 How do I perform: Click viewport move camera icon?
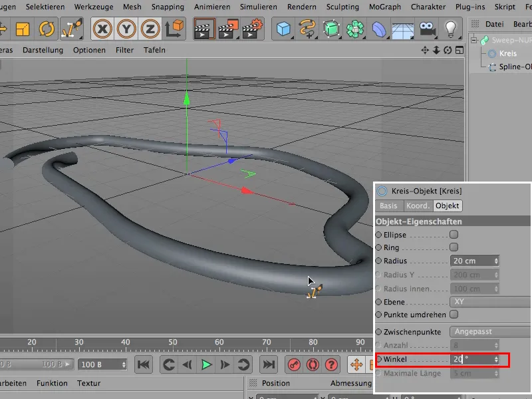(425, 51)
